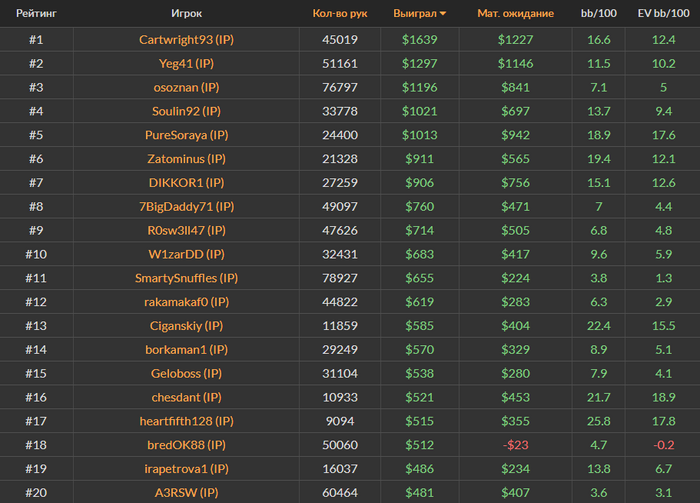Open player Soulin92 (IP) profile
This screenshot has width=700, height=503.
tap(187, 111)
